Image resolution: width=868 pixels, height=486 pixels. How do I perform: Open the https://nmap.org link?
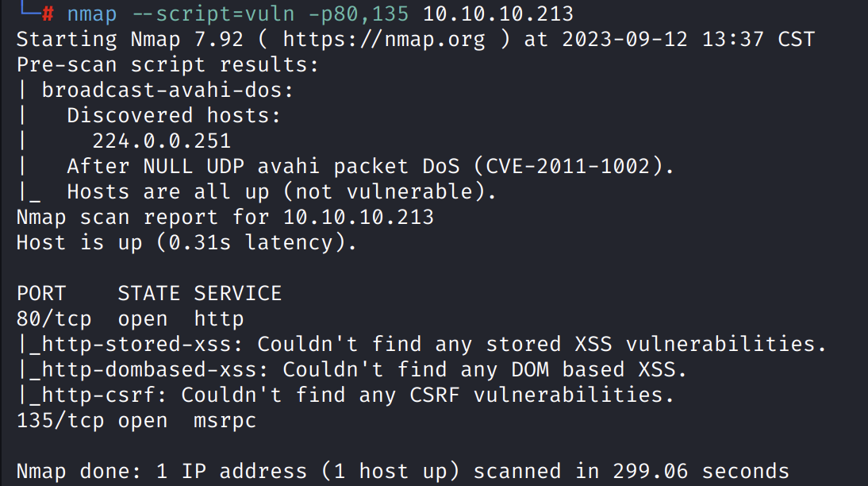pos(383,39)
